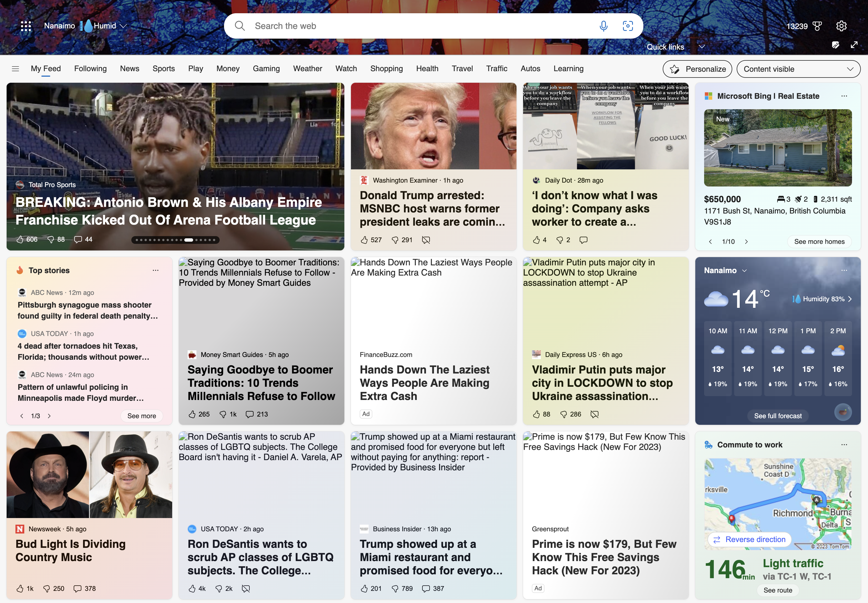Open Commute to work card options

point(844,444)
